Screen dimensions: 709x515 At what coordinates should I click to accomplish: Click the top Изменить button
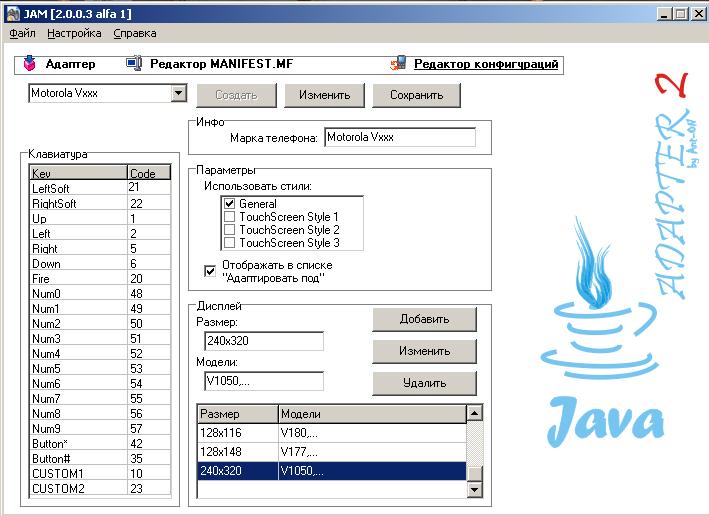324,95
